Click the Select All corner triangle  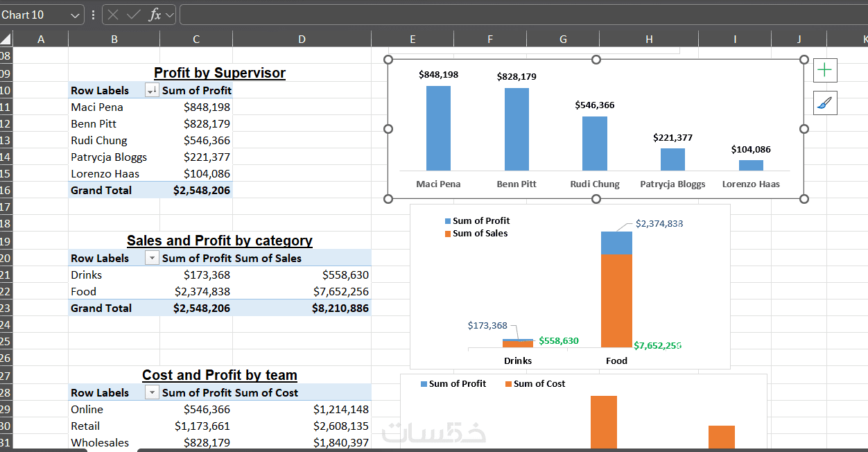pyautogui.click(x=6, y=40)
